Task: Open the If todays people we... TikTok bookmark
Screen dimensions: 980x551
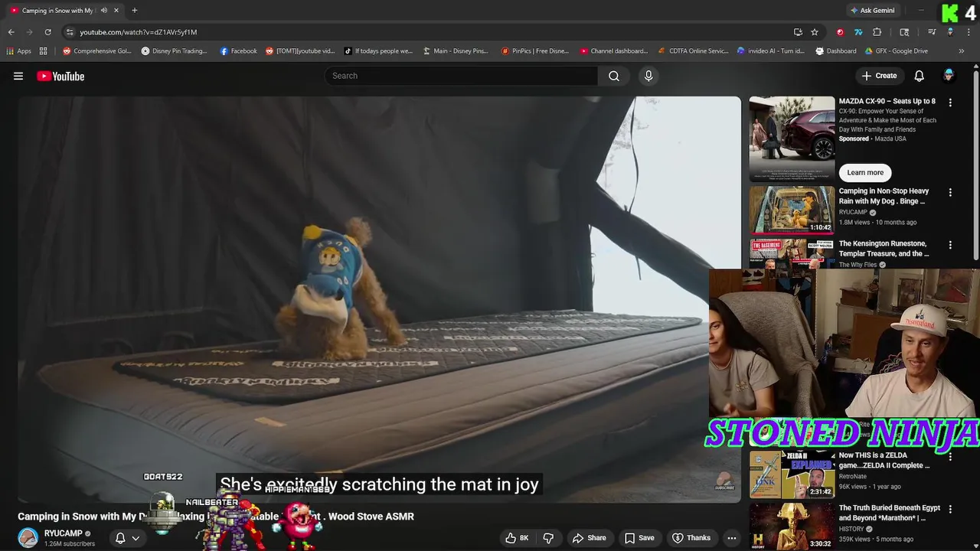Action: click(x=378, y=51)
